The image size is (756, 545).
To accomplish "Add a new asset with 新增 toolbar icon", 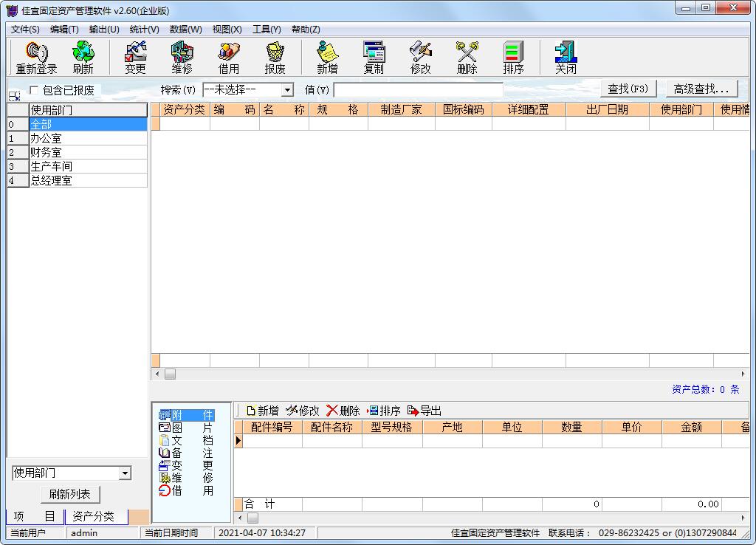I will [327, 58].
